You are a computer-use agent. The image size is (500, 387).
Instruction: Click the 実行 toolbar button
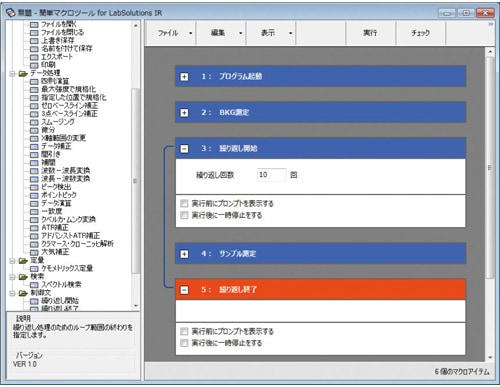370,33
